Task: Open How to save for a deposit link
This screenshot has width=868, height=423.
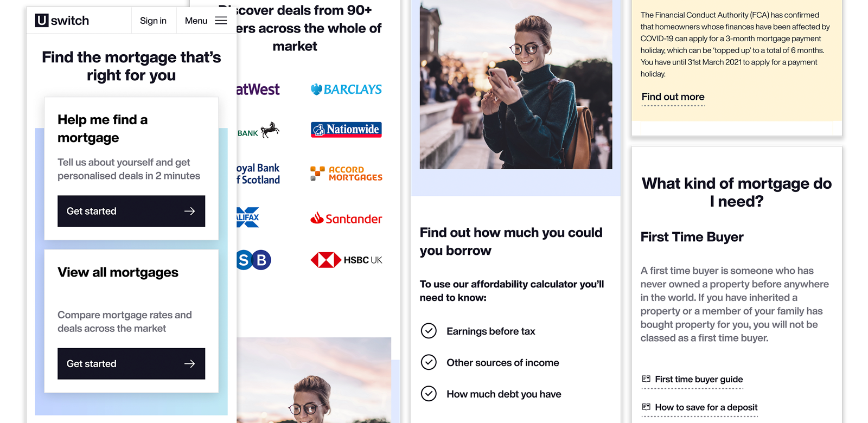Action: point(699,407)
